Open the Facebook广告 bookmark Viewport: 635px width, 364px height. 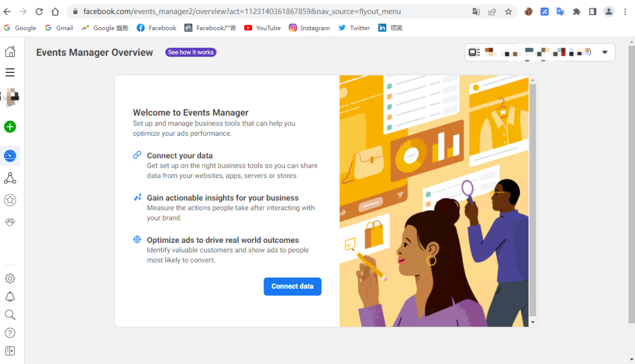coord(210,28)
